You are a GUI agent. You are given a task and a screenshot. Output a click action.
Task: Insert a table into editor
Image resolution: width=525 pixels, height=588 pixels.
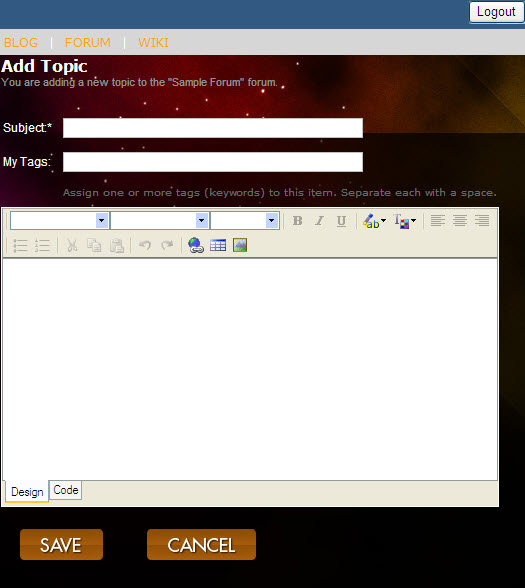click(x=218, y=246)
